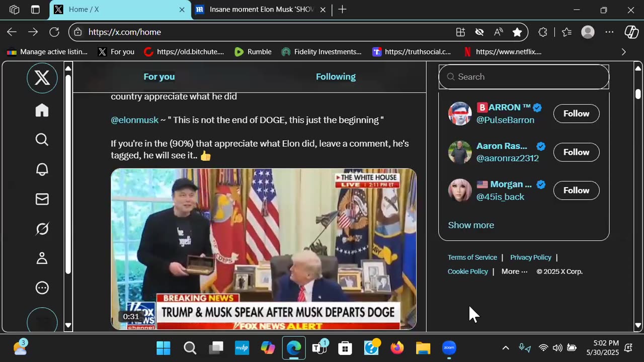Open More circle-dots icon in sidebar
Viewport: 644px width, 362px height.
42,288
